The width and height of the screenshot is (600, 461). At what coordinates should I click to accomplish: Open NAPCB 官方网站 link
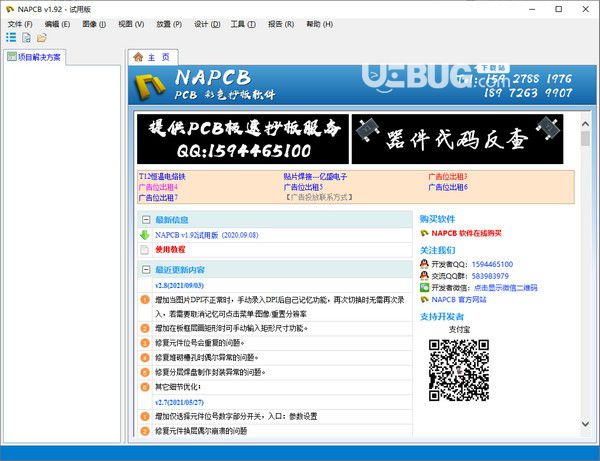[x=459, y=300]
